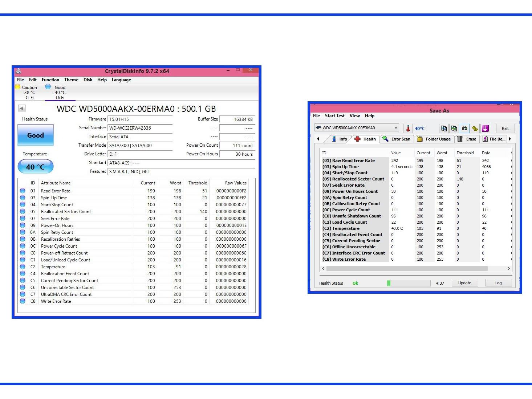Click the right tab scroll arrow
This screenshot has width=532, height=399.
pos(510,139)
